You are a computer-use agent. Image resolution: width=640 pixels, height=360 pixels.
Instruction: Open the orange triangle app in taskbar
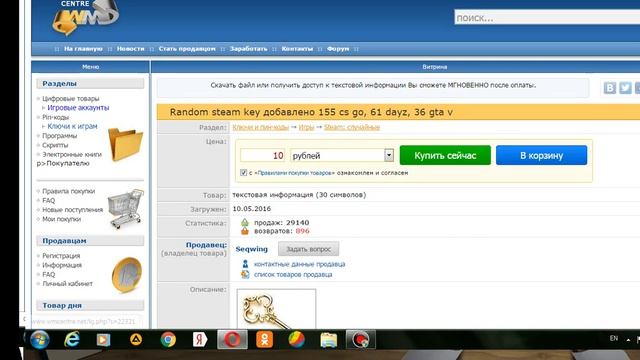point(136,340)
